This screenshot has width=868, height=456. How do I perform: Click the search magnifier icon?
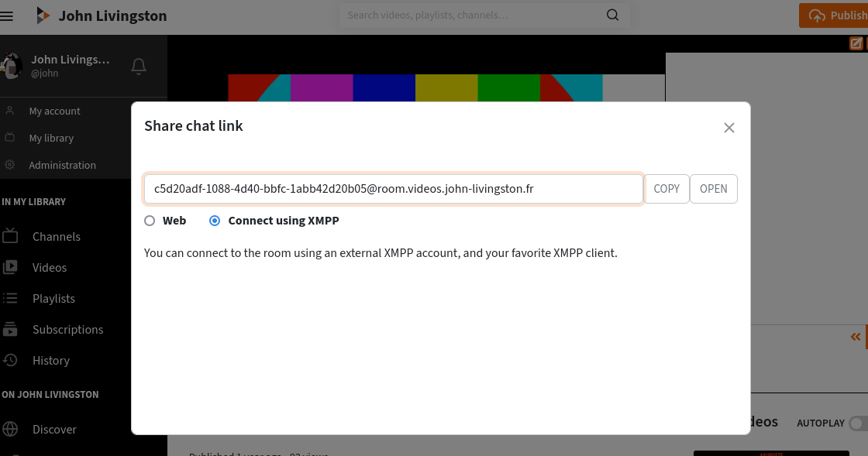612,15
